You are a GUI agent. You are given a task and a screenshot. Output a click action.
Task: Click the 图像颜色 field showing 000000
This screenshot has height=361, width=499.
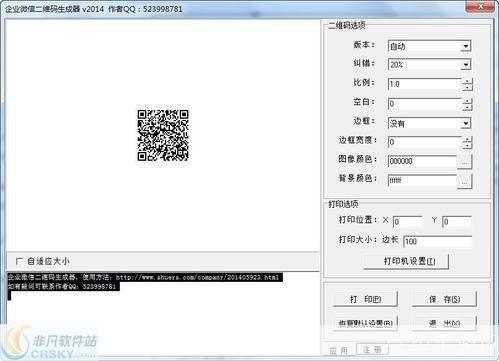click(422, 161)
